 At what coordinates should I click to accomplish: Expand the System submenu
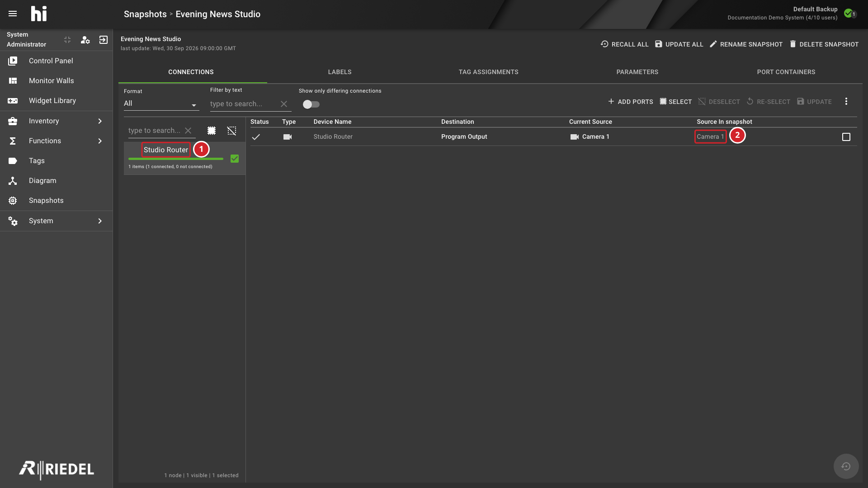[x=56, y=221]
